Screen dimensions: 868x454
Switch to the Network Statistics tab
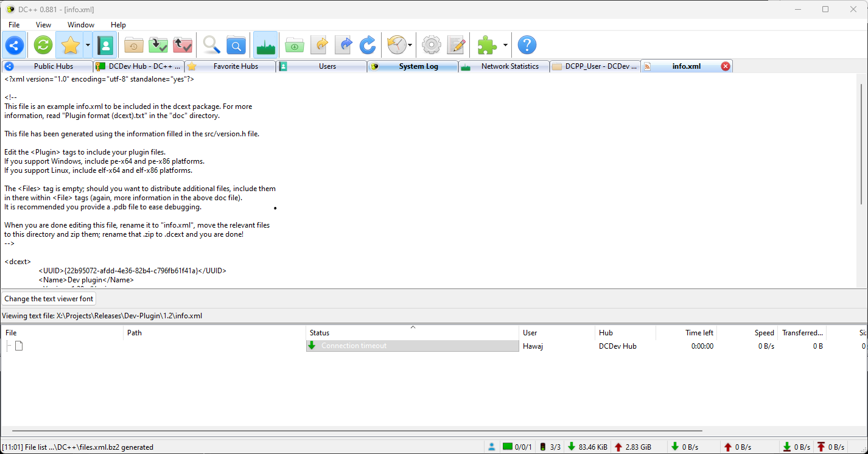(x=504, y=66)
